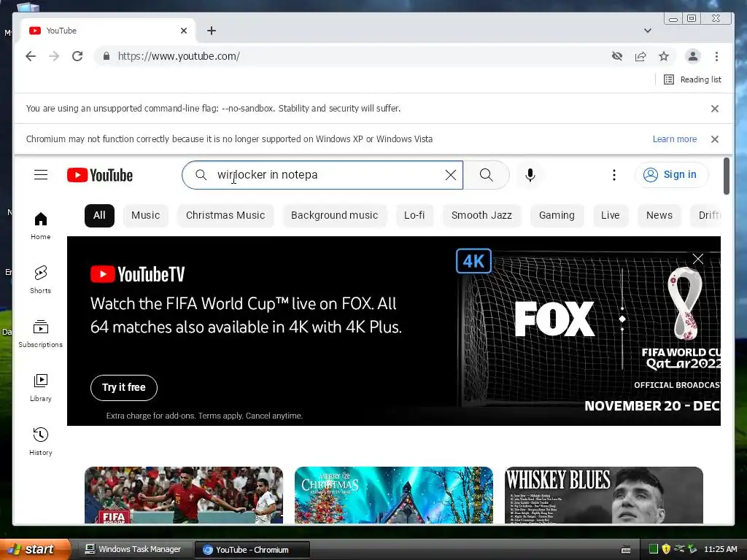Reload the page
Viewport: 747px width, 560px height.
[x=77, y=56]
